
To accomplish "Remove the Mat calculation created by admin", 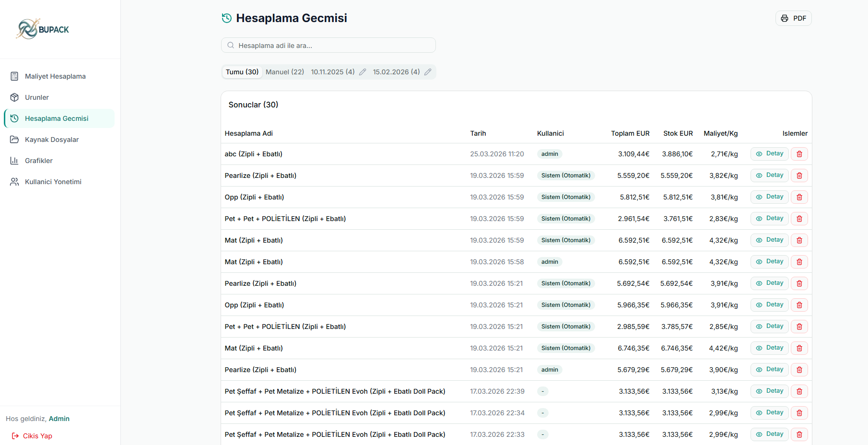I will tap(799, 262).
